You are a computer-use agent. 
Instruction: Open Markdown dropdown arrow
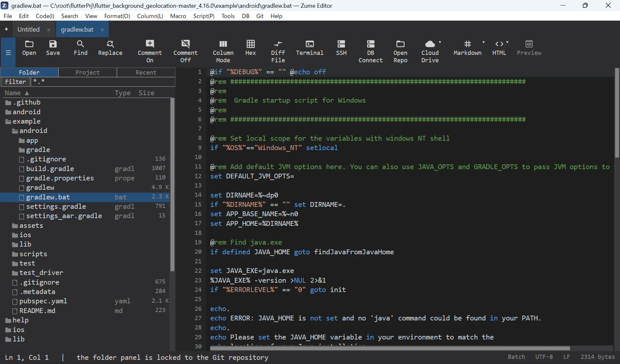pos(483,42)
